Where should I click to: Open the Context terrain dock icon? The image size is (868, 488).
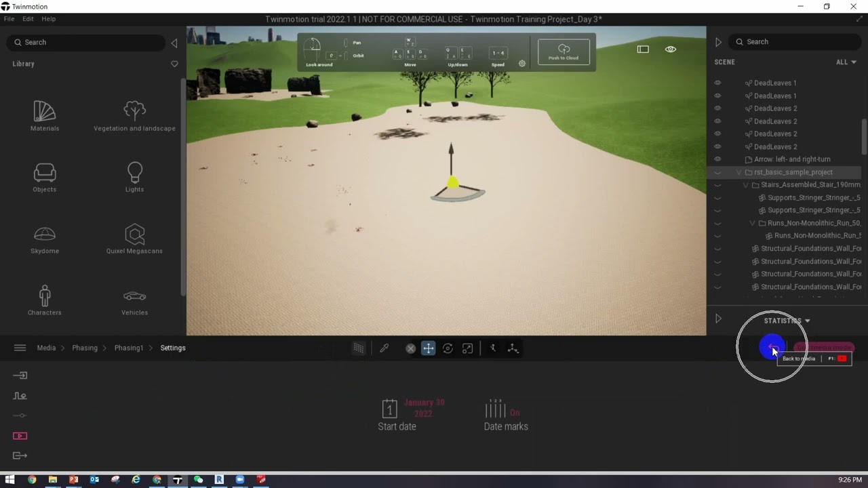coord(20,395)
